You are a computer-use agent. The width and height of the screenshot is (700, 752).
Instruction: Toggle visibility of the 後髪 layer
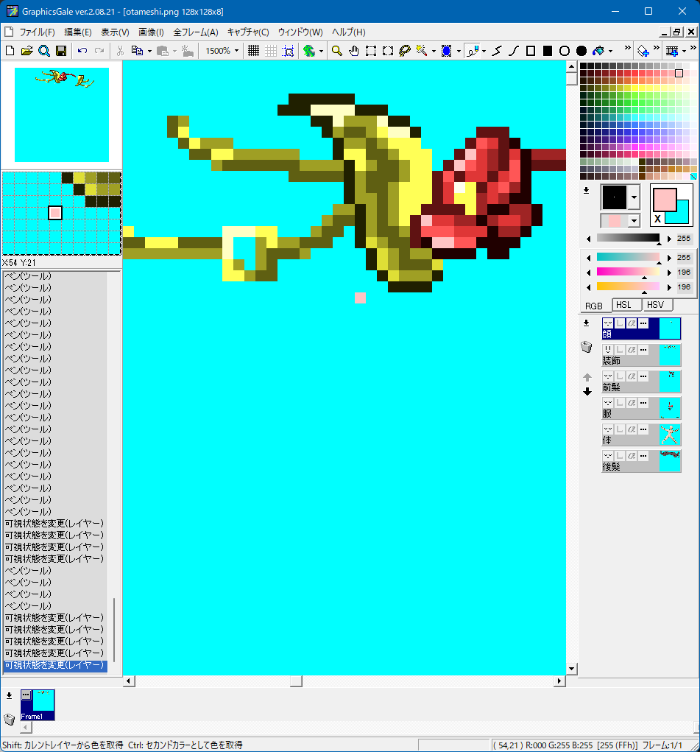tap(608, 456)
